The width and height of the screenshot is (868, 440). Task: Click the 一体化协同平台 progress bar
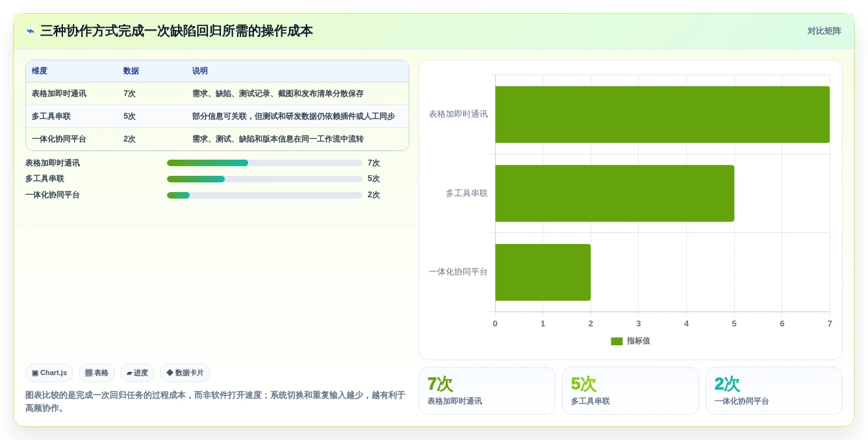(264, 195)
